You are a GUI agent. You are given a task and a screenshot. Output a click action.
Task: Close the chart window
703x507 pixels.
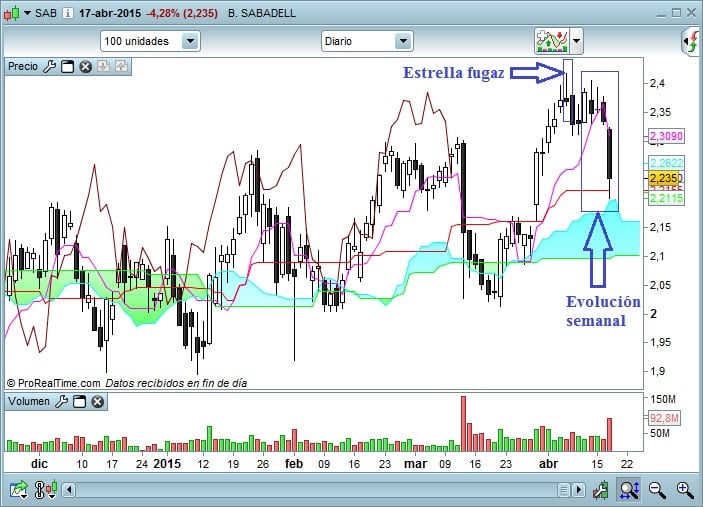(691, 13)
